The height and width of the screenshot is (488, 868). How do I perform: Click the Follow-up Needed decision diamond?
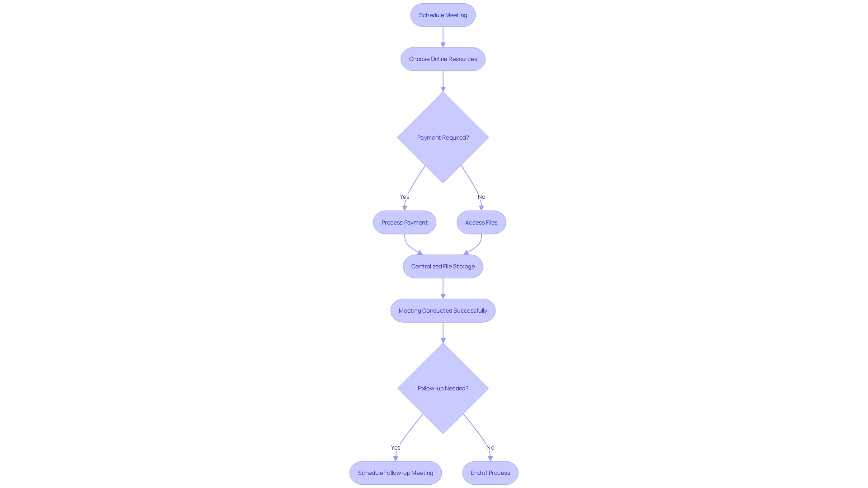442,389
